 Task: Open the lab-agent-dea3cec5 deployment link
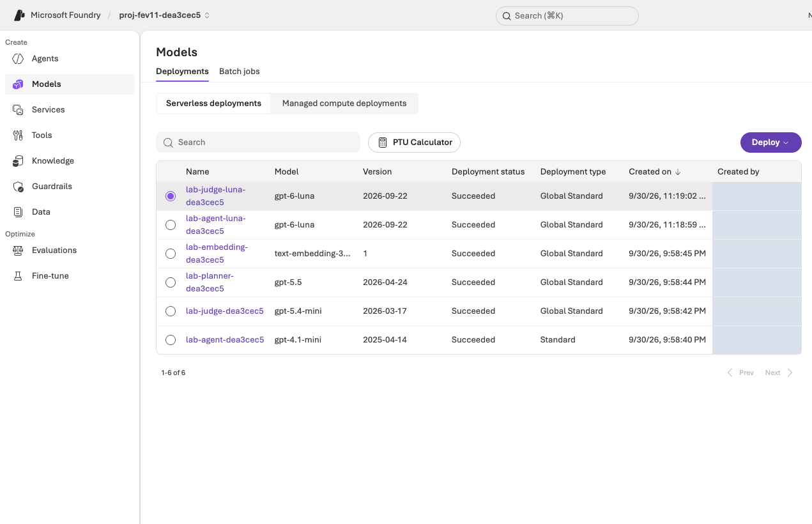tap(225, 340)
